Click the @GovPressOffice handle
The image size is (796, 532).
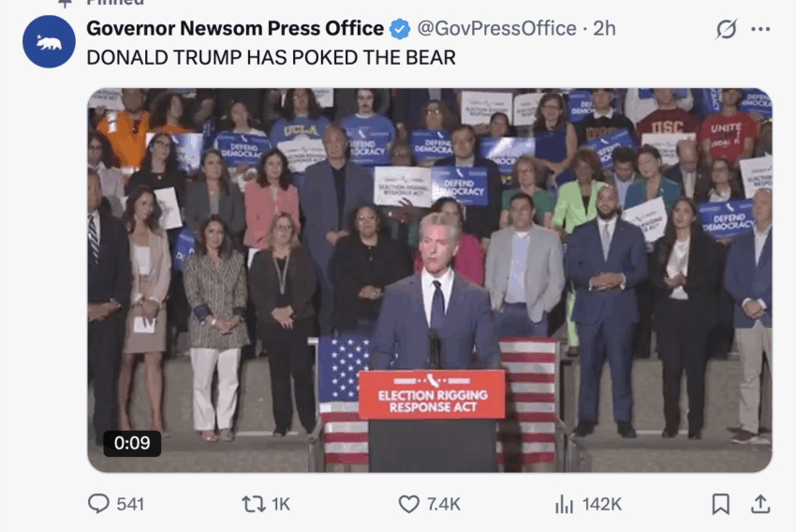pos(496,29)
